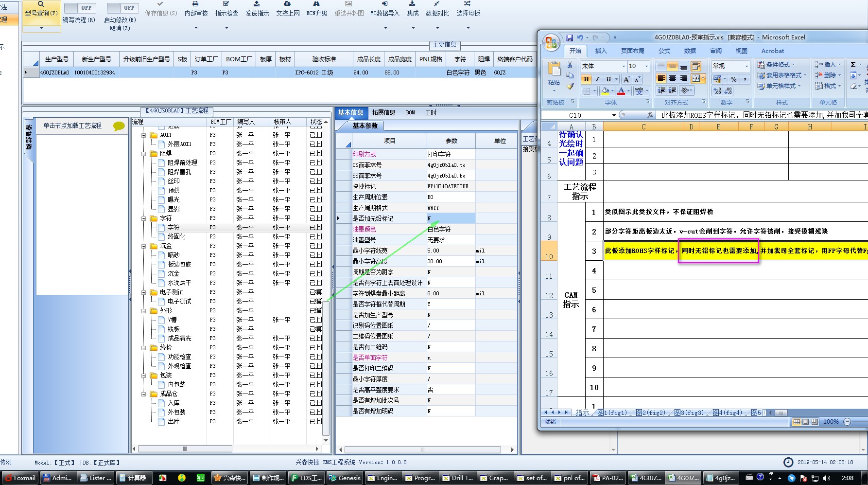Image resolution: width=868 pixels, height=485 pixels.
Task: Open the Acrobat ribbon tab
Action: click(773, 51)
